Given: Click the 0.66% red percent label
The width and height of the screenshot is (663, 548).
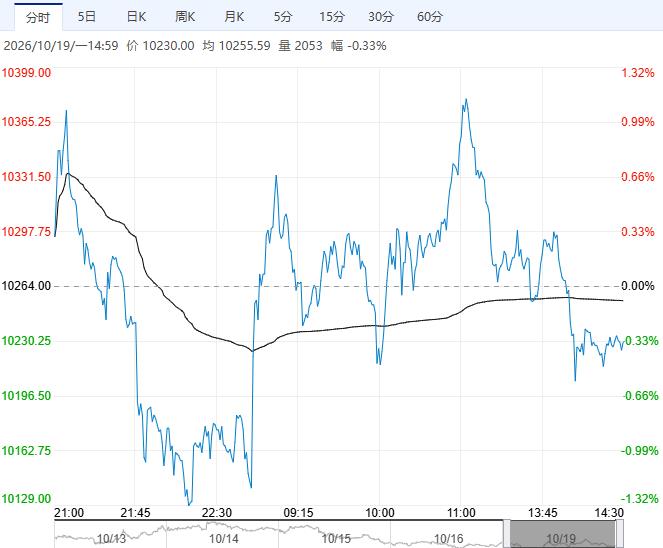Looking at the screenshot, I should tap(638, 177).
